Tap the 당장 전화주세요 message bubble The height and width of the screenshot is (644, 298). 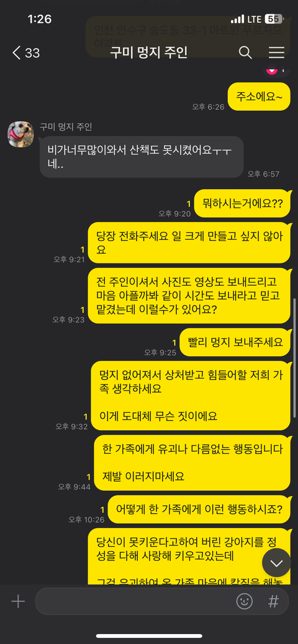[x=190, y=243]
